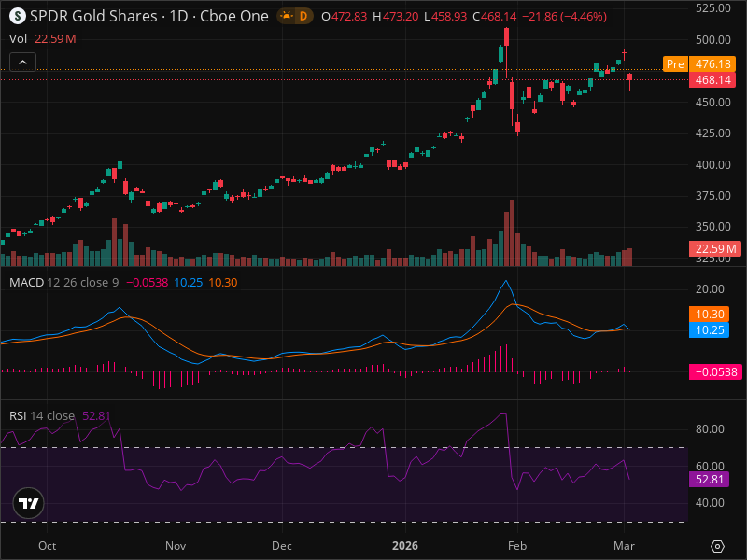Click the SPDR Gold Shares title
The height and width of the screenshot is (560, 747).
93,16
